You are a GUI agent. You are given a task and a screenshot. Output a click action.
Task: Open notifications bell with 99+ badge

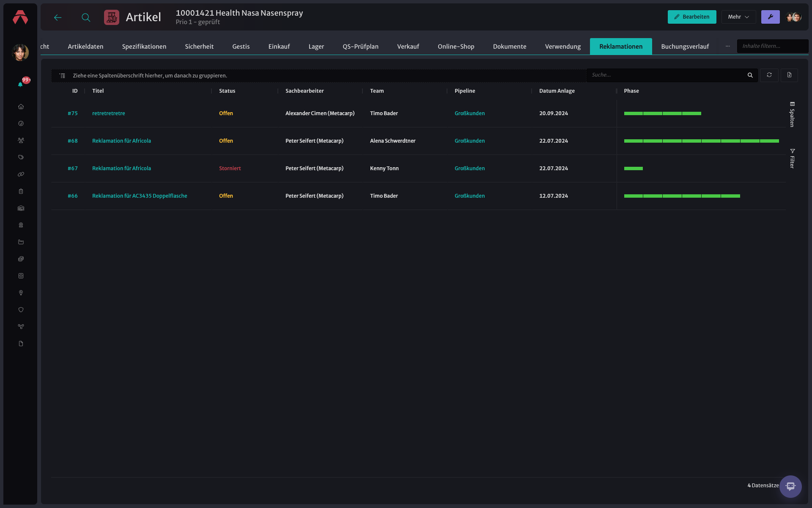pos(21,83)
